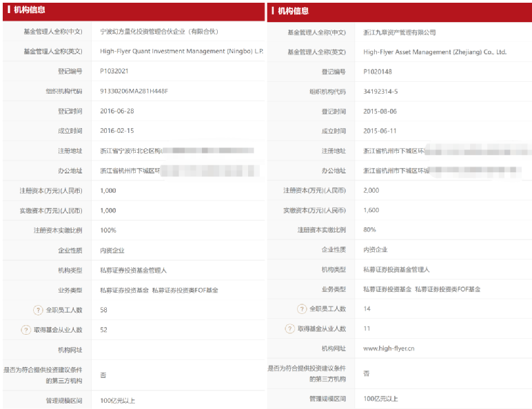Click left office address 浙江省杭州市下城区
Screen dimensions: 532x409
click(127, 171)
